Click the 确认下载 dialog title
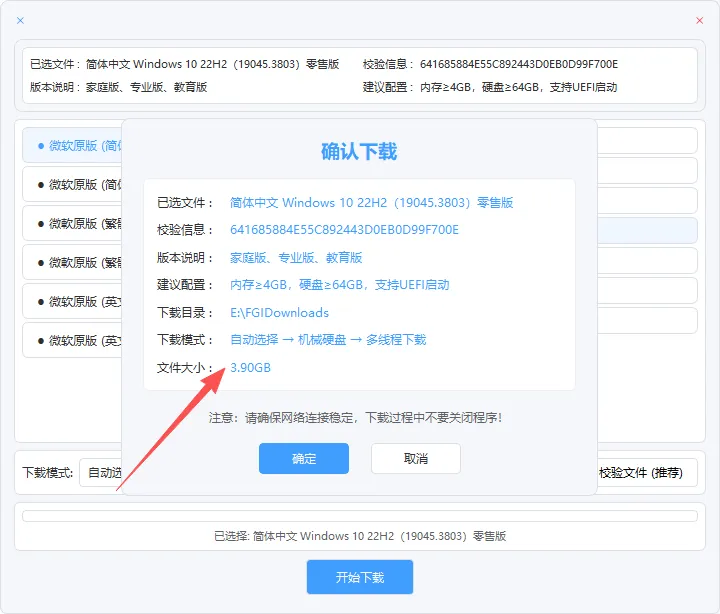The width and height of the screenshot is (720, 614). click(x=359, y=152)
